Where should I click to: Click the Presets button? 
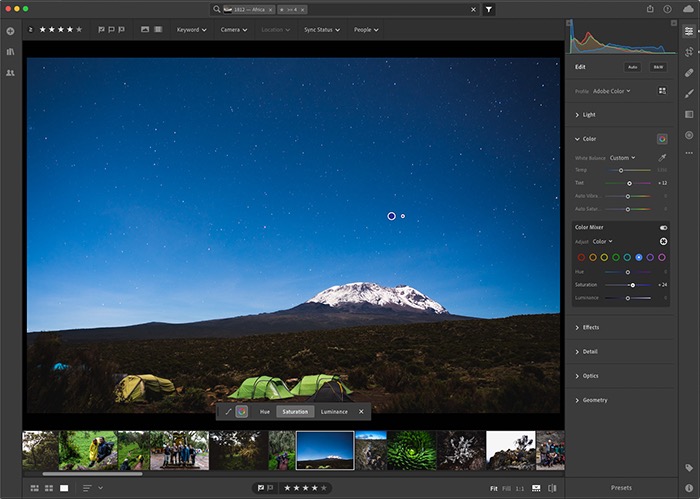click(621, 488)
